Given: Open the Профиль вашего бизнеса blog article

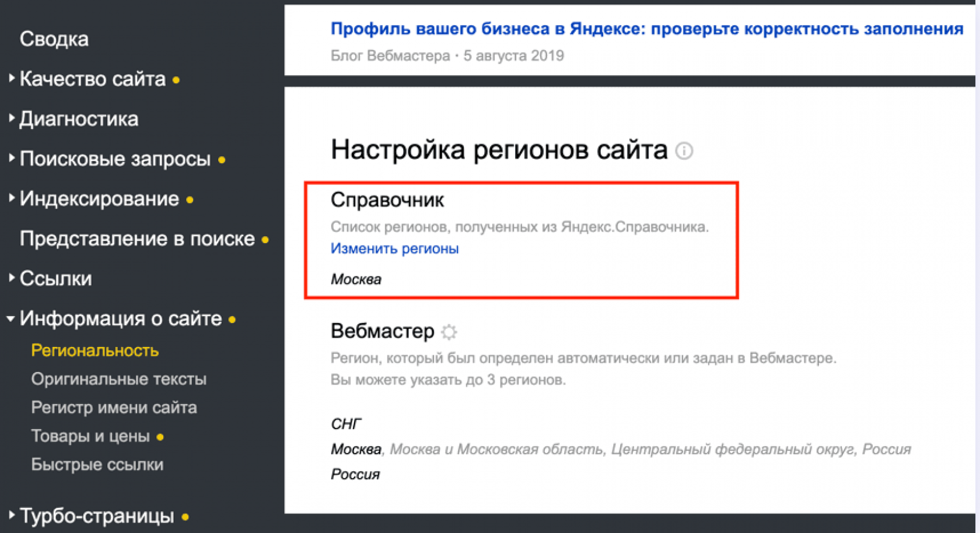Looking at the screenshot, I should pyautogui.click(x=646, y=29).
